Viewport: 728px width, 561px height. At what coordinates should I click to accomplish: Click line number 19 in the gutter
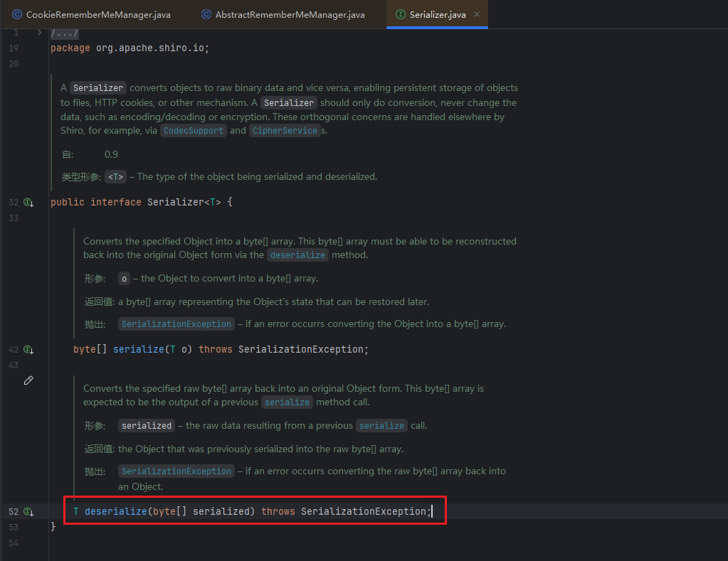tap(15, 48)
